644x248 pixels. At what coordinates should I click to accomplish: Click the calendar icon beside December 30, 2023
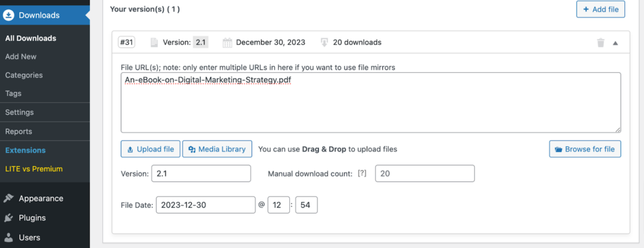click(228, 42)
